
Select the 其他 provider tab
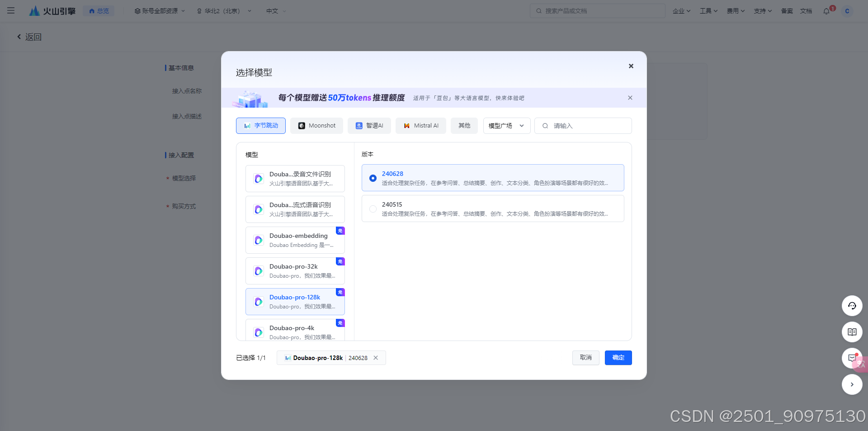(464, 126)
